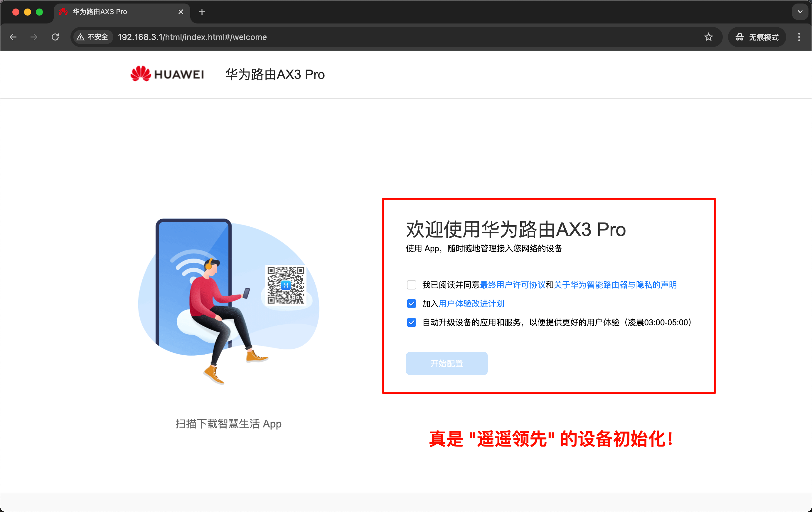Check the 我已阅读并同意 agreement checkbox

coord(411,285)
